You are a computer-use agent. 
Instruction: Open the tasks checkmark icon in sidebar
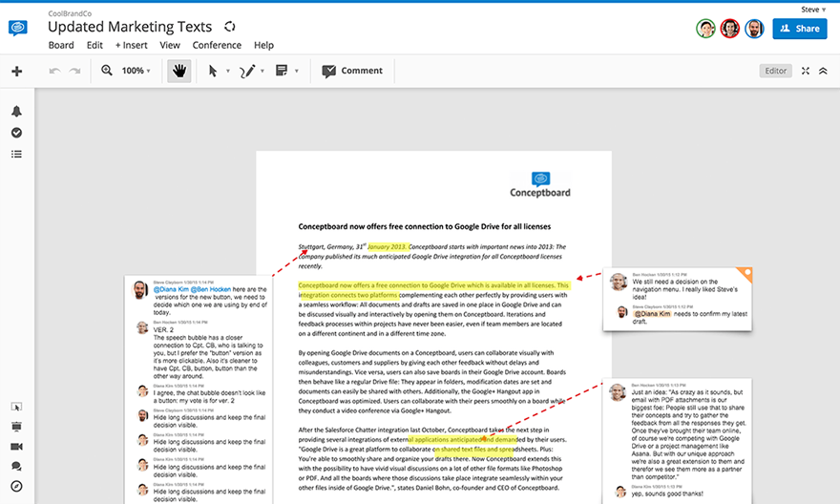(16, 133)
